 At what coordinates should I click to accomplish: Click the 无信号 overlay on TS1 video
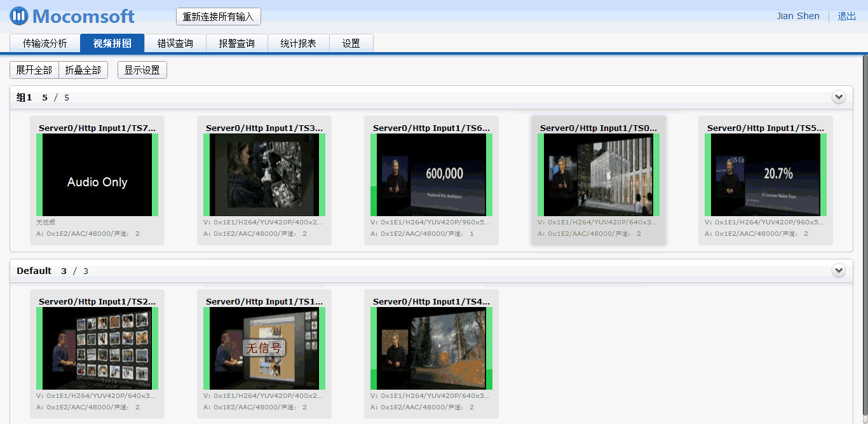click(264, 348)
